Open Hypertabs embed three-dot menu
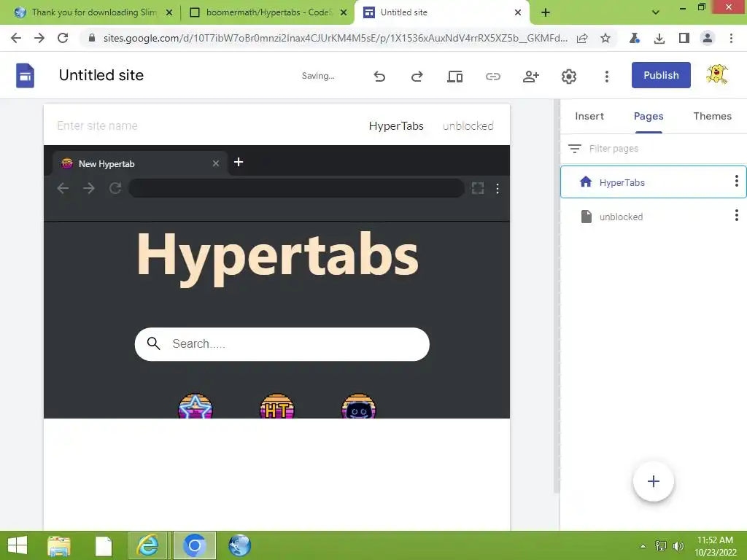This screenshot has width=747, height=560. [x=498, y=189]
